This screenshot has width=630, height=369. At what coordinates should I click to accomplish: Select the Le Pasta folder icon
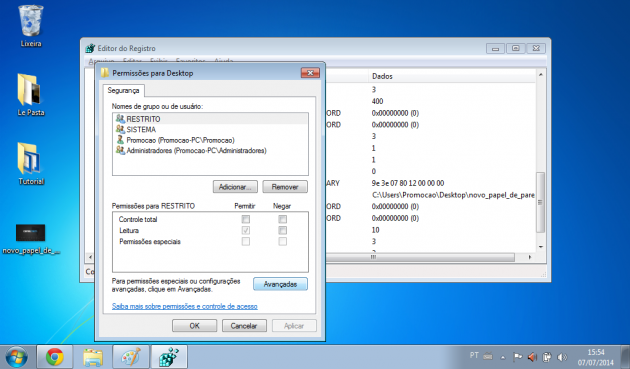coord(31,95)
